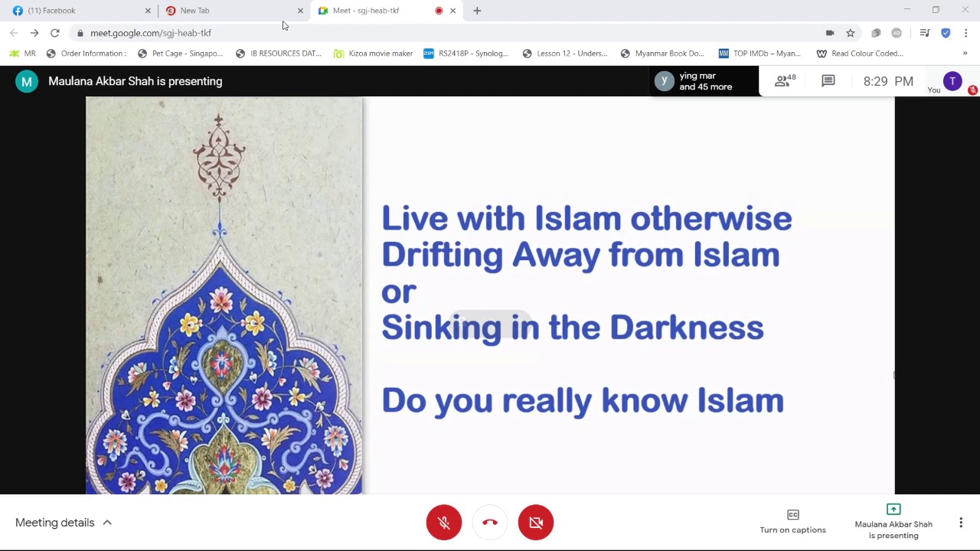The image size is (980, 551).
Task: Open the blue shield extension
Action: 946,33
